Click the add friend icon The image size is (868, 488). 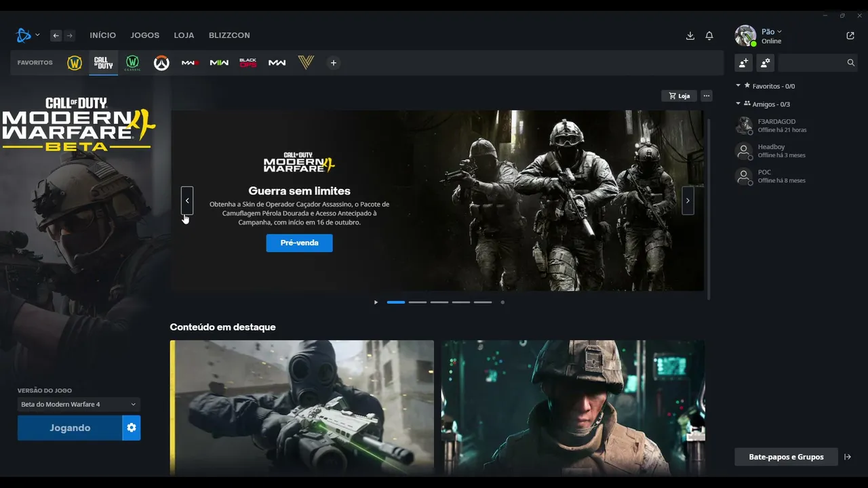pos(744,63)
